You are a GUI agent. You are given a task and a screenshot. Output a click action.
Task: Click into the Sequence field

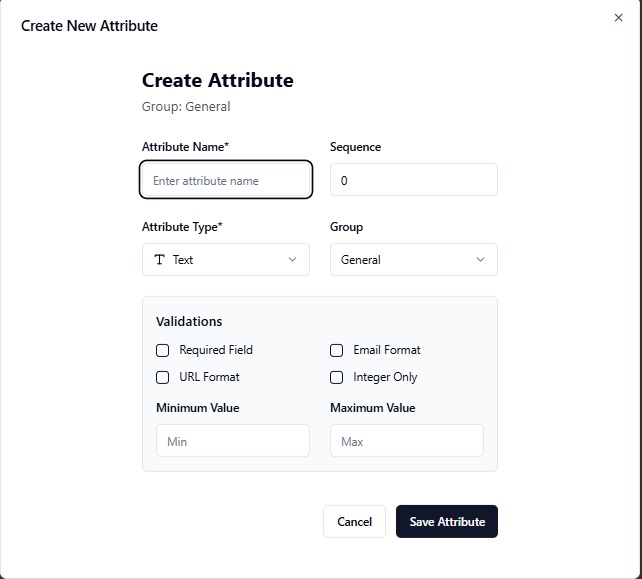414,180
